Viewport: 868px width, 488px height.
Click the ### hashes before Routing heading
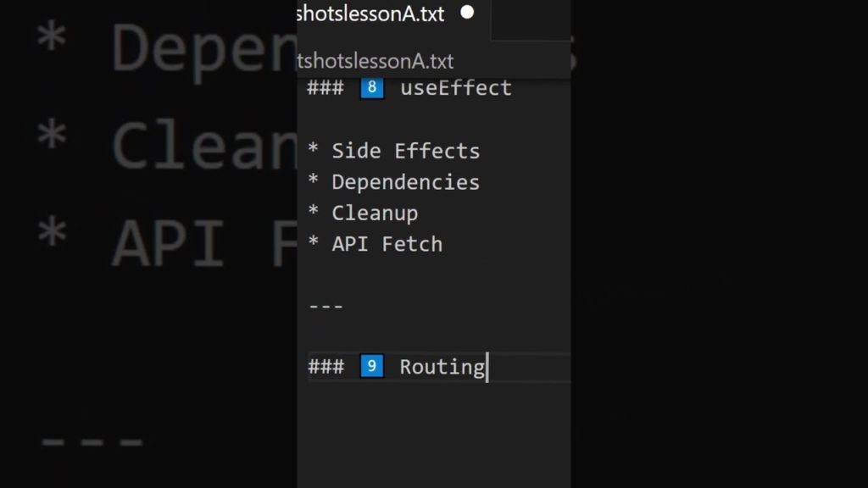click(325, 367)
